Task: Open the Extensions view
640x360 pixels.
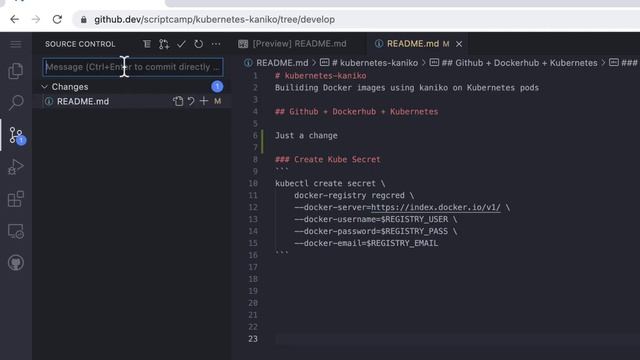Action: point(16,199)
